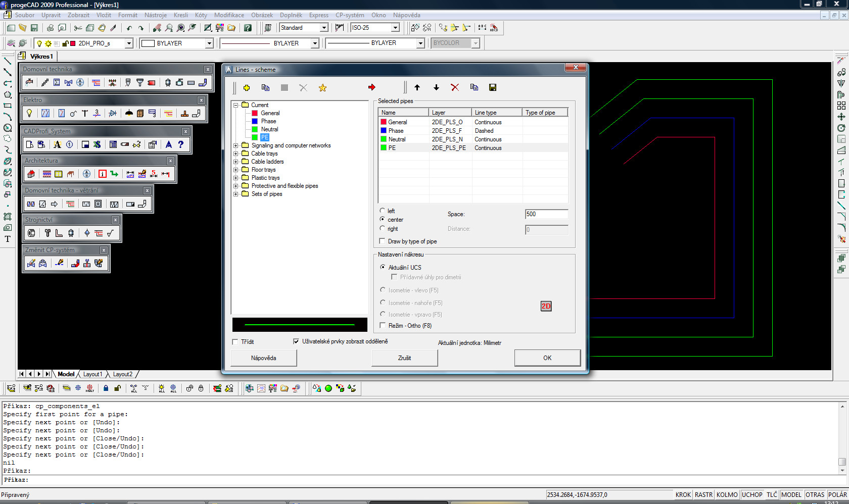Open the Kresli menu
Screen dimensions: 849x504
[180, 15]
